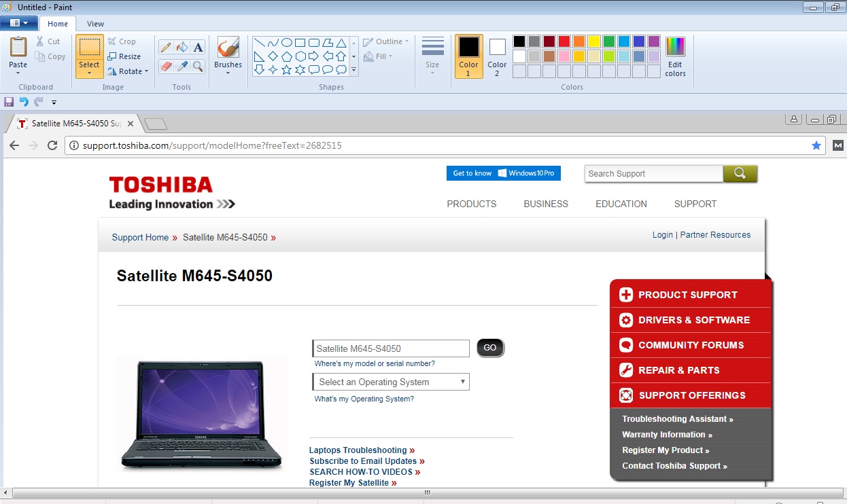Open the Resize tool

(x=124, y=56)
